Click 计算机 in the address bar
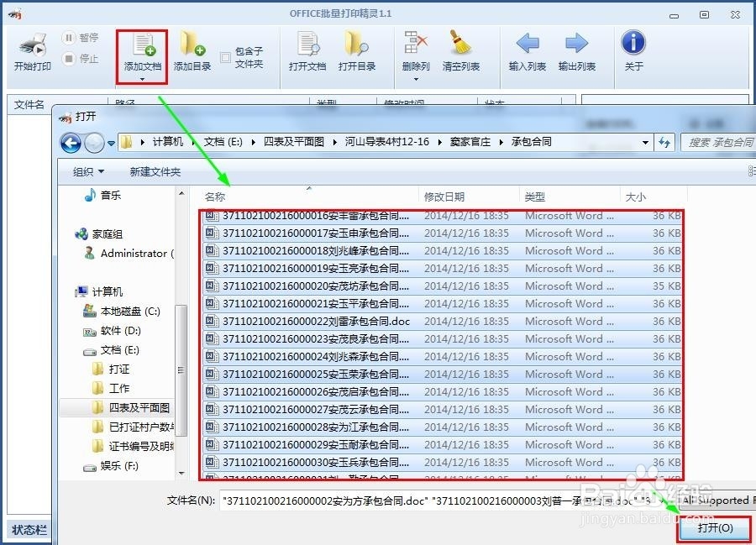The image size is (756, 545). click(x=167, y=142)
